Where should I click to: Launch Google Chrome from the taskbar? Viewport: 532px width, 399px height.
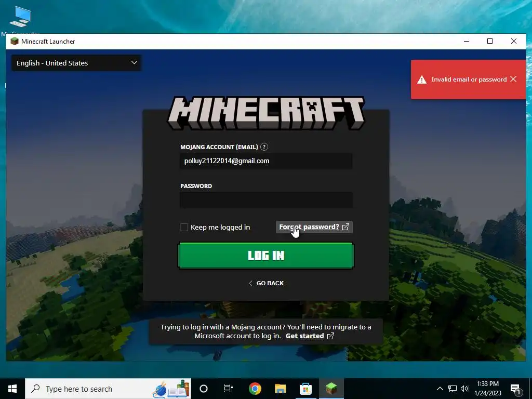255,389
